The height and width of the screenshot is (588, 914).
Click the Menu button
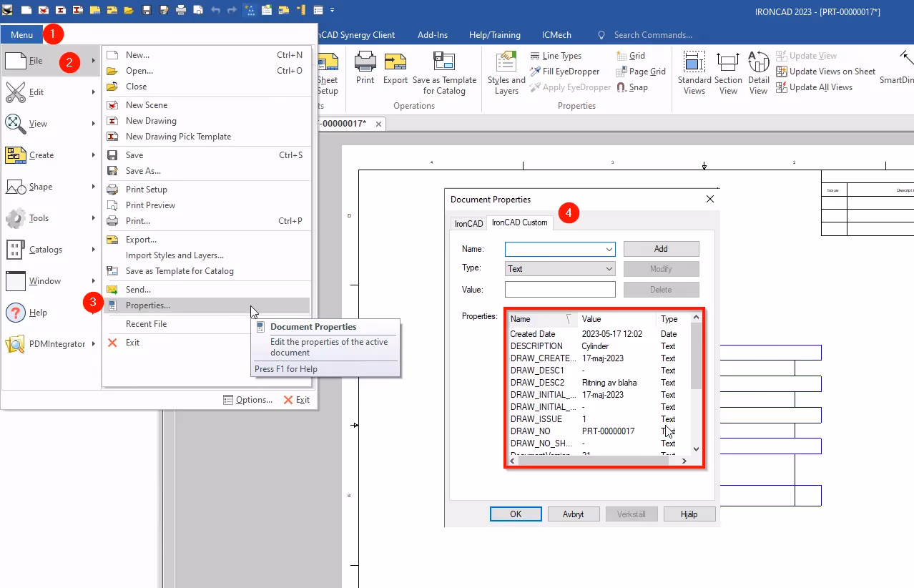coord(21,34)
